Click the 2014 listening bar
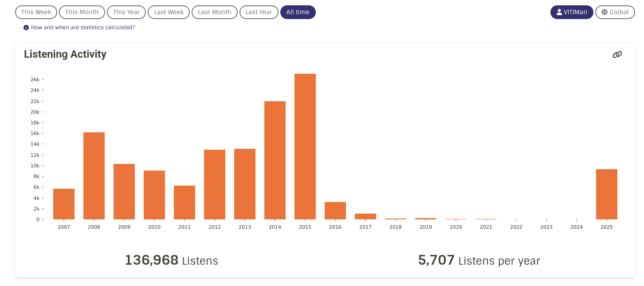 [275, 160]
